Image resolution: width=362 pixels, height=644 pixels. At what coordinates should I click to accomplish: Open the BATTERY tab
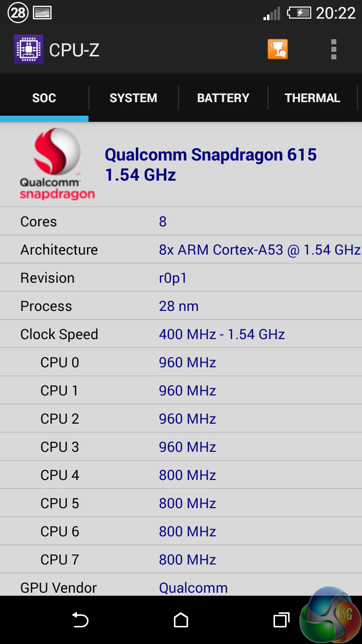point(223,98)
